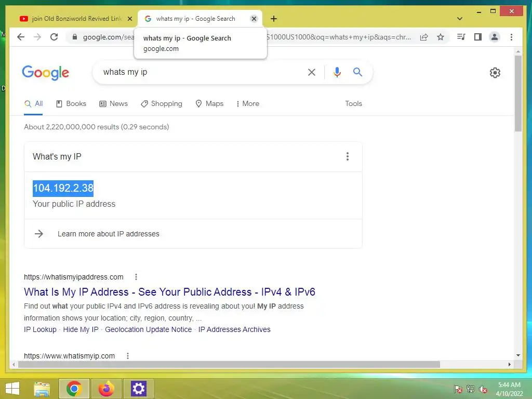Click the forward navigation arrow
This screenshot has width=532, height=399.
click(x=37, y=37)
